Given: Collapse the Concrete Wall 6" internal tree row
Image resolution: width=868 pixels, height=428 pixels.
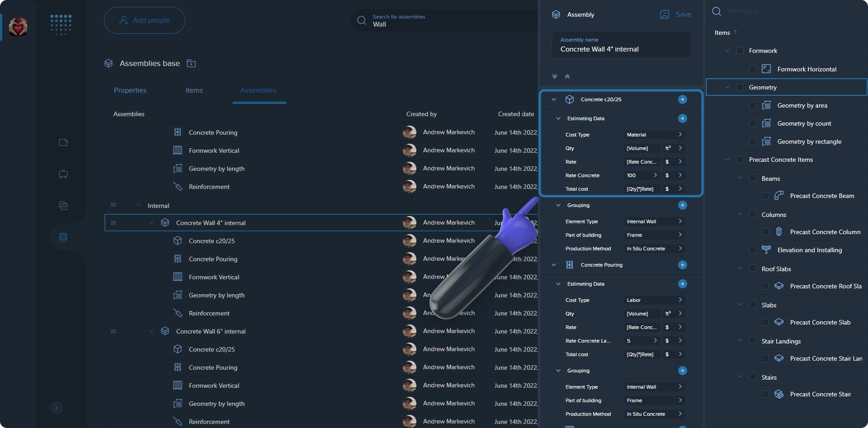Looking at the screenshot, I should (x=151, y=331).
